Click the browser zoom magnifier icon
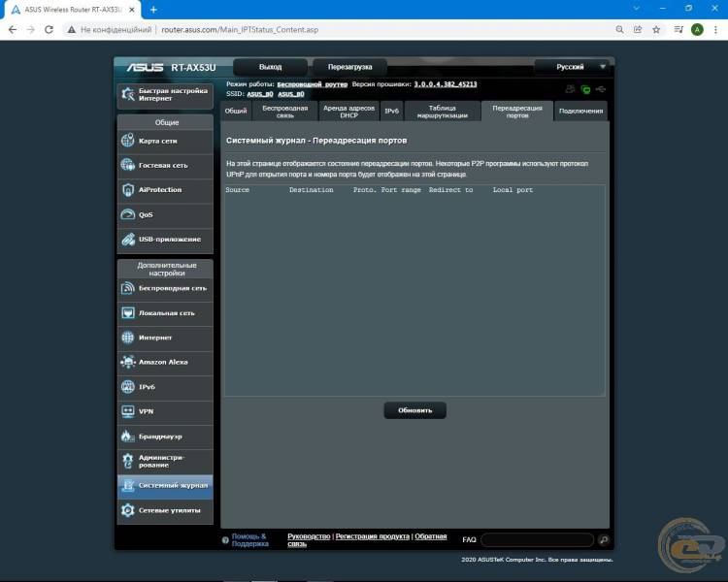Viewport: 728px width, 582px height. (619, 30)
